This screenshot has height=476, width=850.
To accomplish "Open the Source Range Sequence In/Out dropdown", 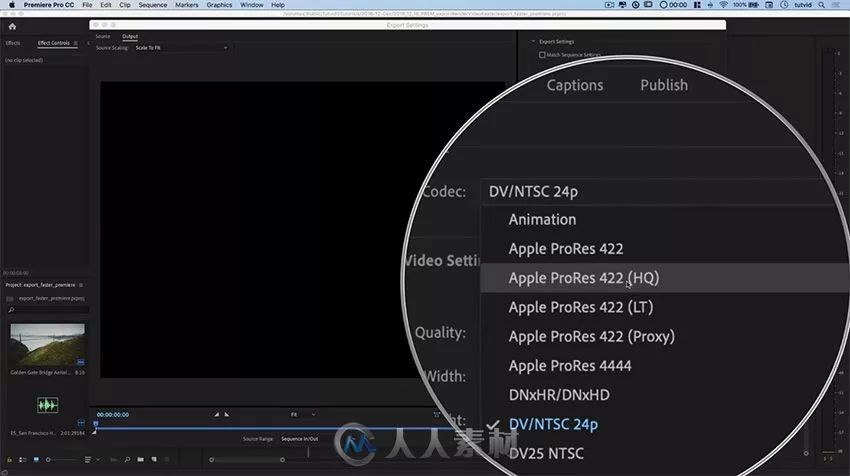I will (300, 439).
